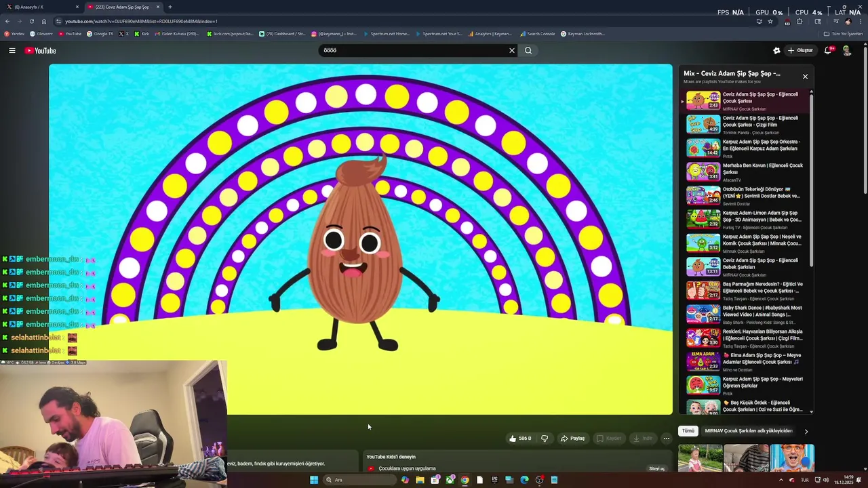Open the Keyman Locksmith bookmark
Image resolution: width=868 pixels, height=488 pixels.
583,34
